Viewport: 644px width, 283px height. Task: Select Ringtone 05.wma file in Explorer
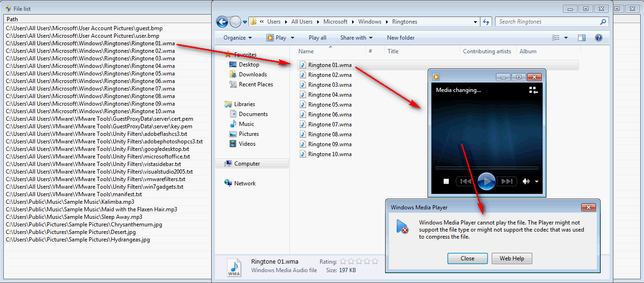click(330, 105)
